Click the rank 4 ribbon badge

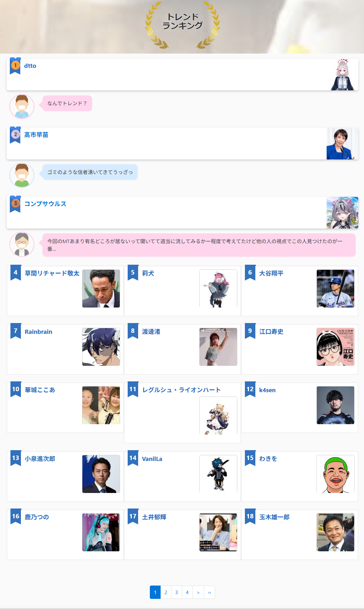pyautogui.click(x=16, y=273)
